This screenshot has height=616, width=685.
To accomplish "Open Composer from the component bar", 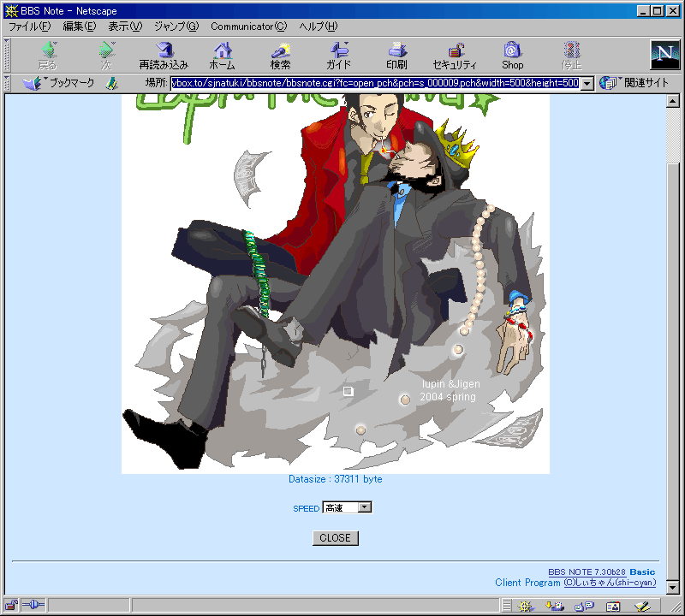I will pos(642,606).
